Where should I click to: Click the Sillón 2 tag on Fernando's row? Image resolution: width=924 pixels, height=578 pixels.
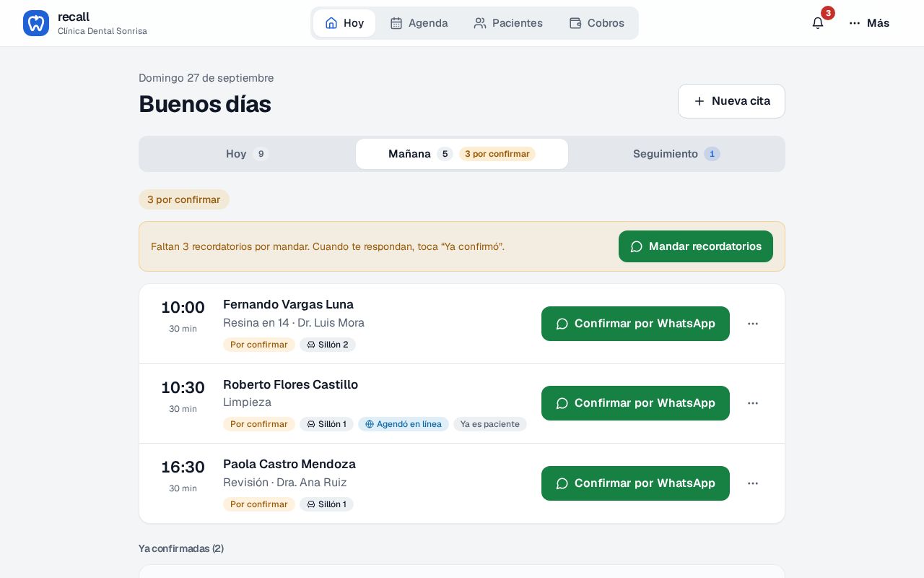(328, 345)
